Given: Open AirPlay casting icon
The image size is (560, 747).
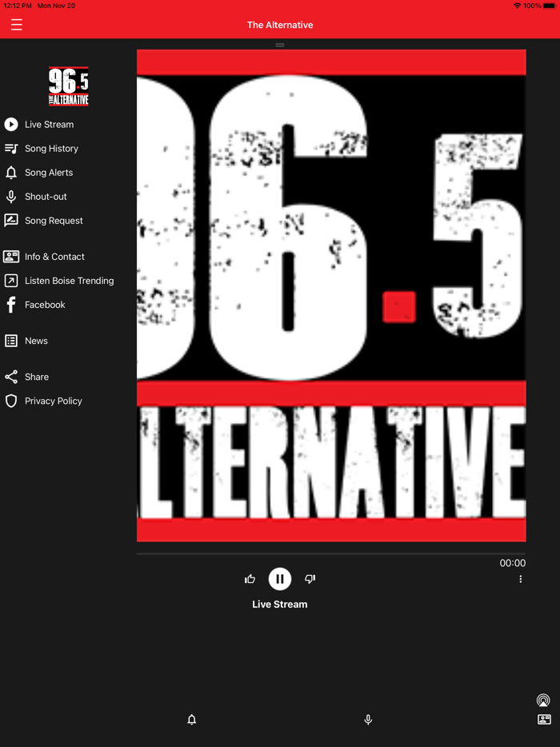Looking at the screenshot, I should point(543,701).
